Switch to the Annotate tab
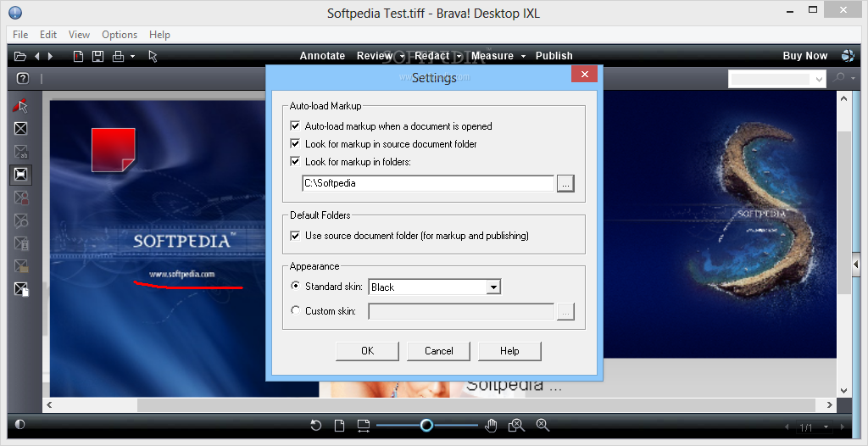 (x=322, y=56)
